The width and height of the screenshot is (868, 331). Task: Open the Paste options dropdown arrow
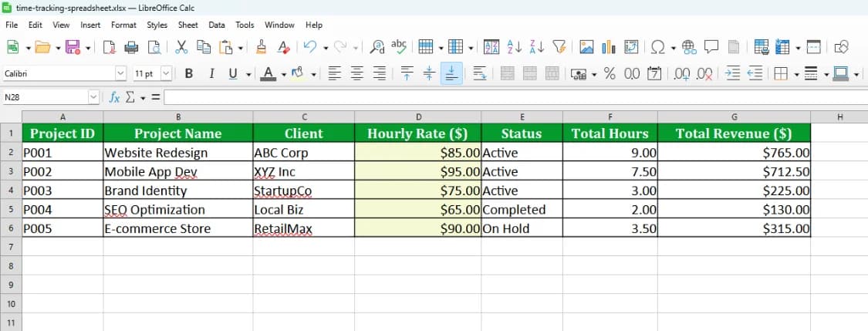(x=240, y=48)
